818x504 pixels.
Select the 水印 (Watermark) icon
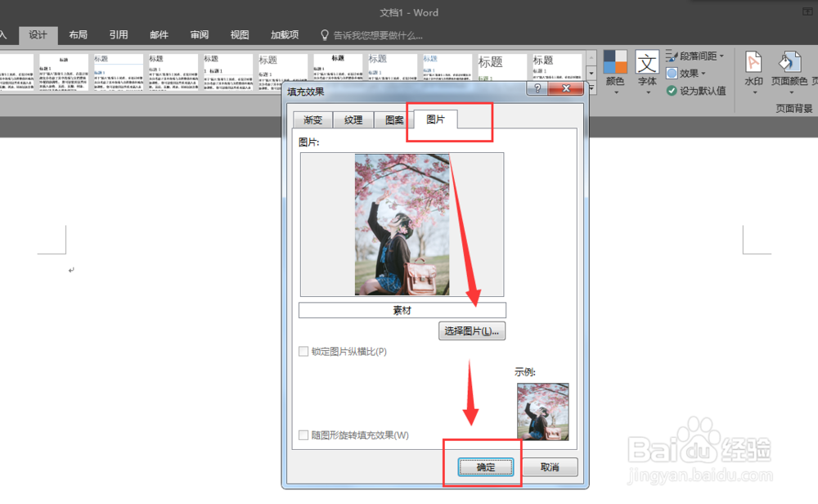tap(753, 64)
